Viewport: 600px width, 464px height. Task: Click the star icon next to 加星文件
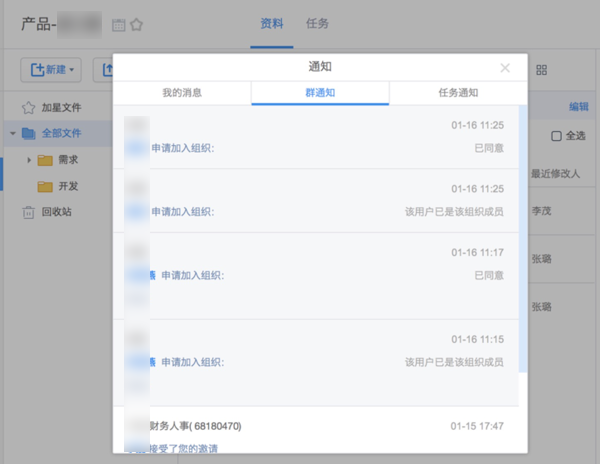point(28,108)
